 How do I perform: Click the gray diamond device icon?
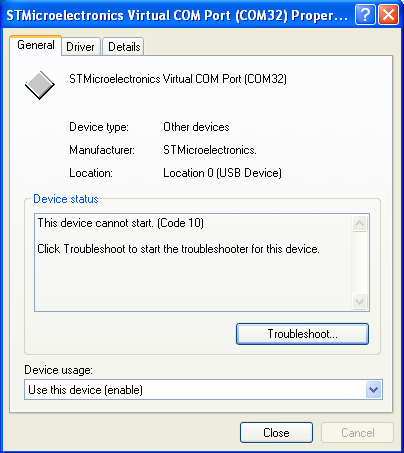(40, 85)
